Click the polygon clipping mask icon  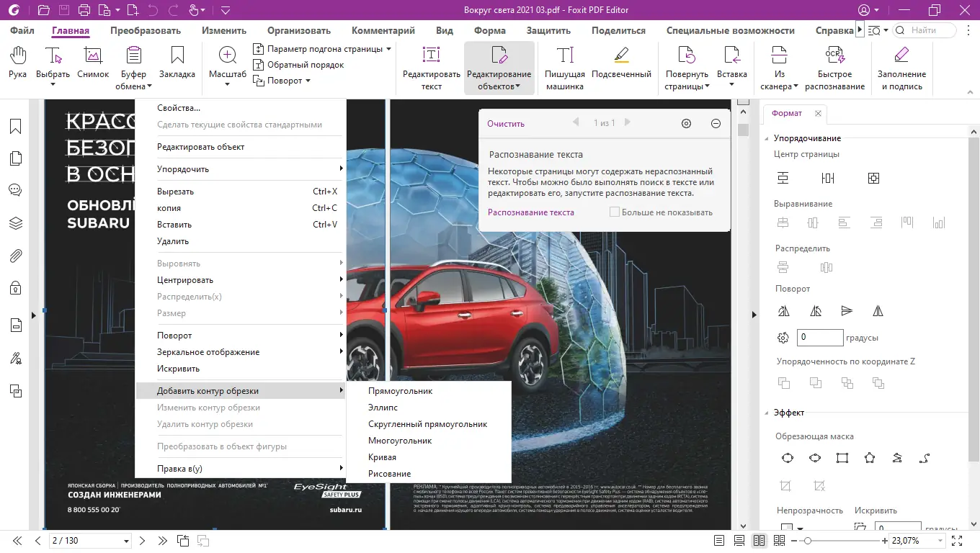(x=870, y=458)
